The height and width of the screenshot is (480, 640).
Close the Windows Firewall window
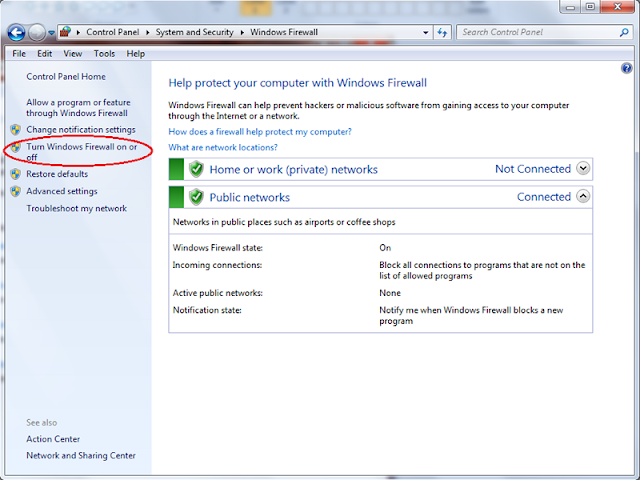(618, 7)
